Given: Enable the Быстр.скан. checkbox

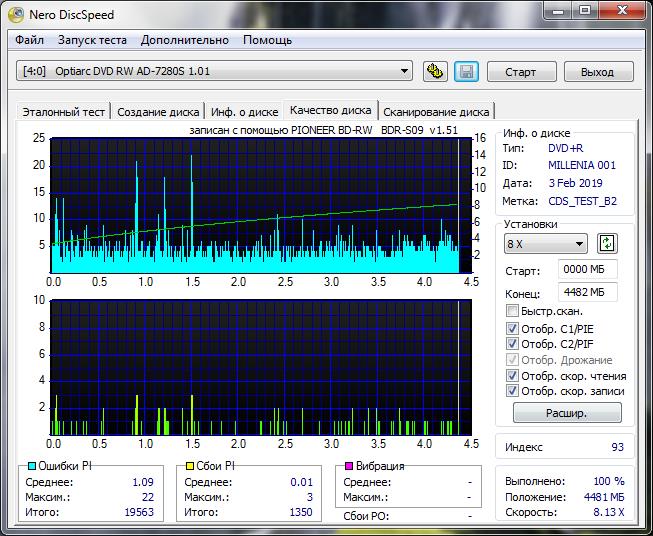Looking at the screenshot, I should coord(513,312).
